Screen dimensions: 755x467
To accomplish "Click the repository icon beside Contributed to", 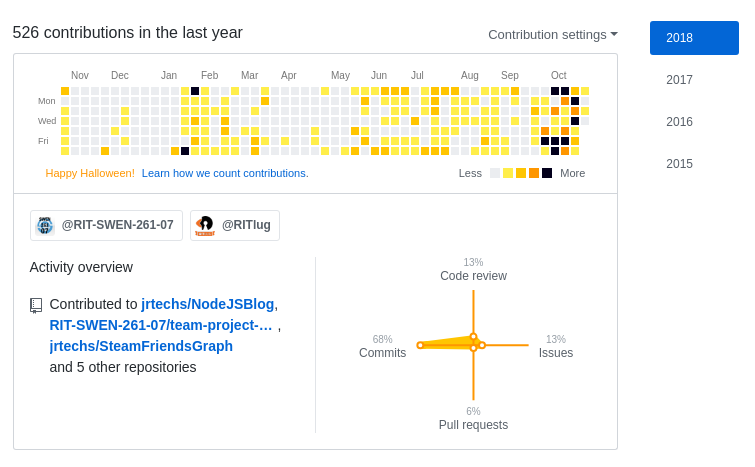I will [x=36, y=305].
